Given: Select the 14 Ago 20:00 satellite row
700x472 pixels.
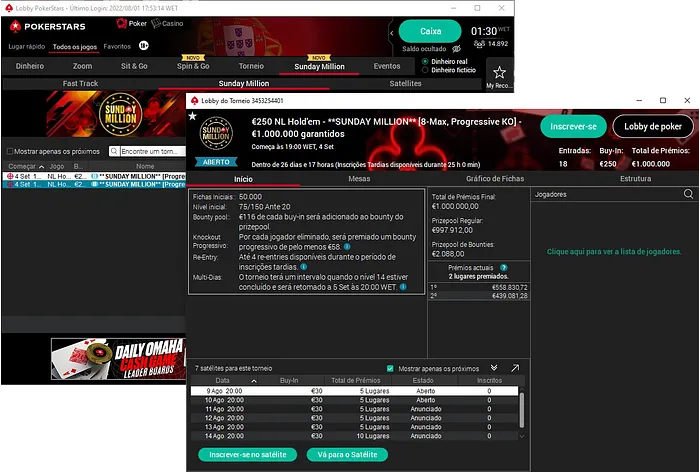Looking at the screenshot, I should pyautogui.click(x=354, y=436).
